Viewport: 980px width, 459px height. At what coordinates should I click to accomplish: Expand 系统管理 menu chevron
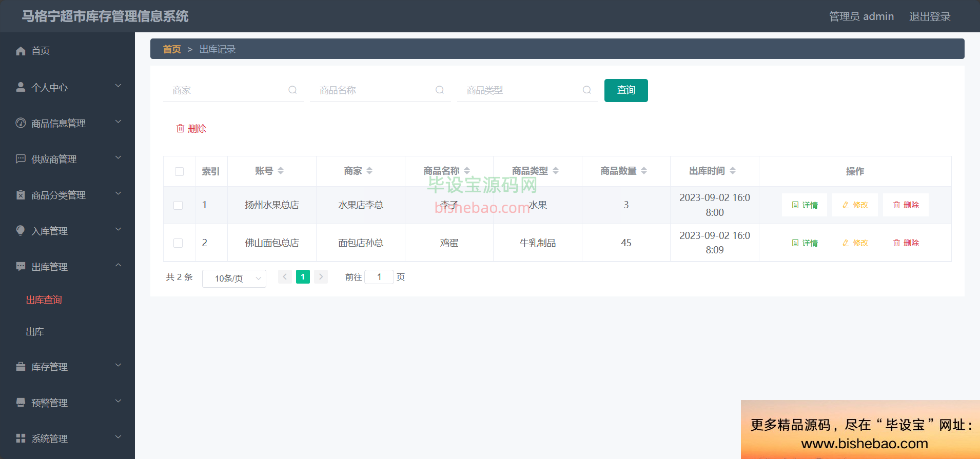point(118,437)
